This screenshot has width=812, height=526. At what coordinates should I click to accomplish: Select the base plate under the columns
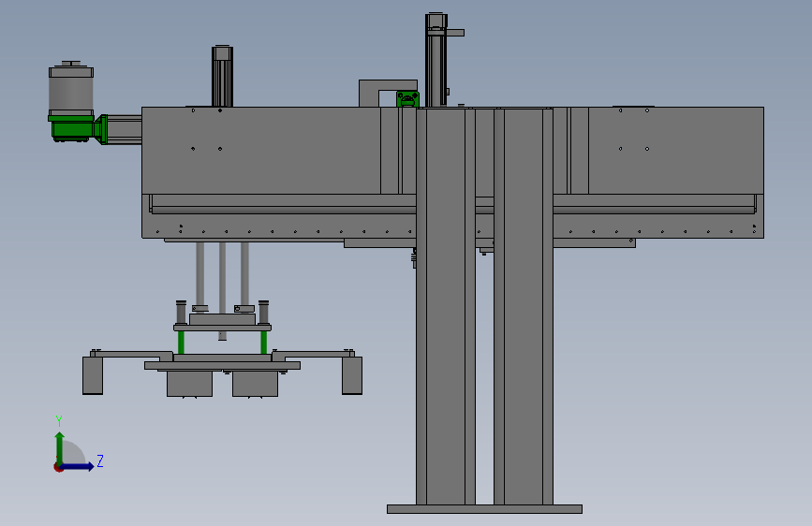484,509
